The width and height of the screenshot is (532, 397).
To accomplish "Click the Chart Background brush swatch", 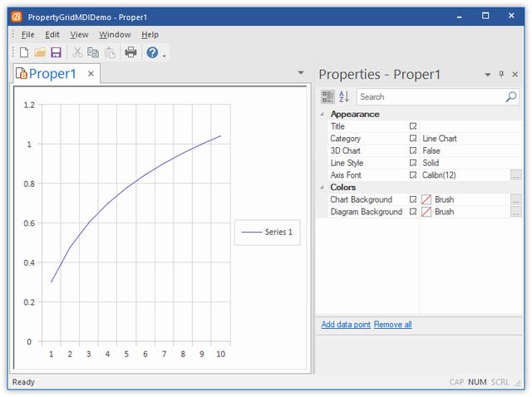I will point(426,199).
